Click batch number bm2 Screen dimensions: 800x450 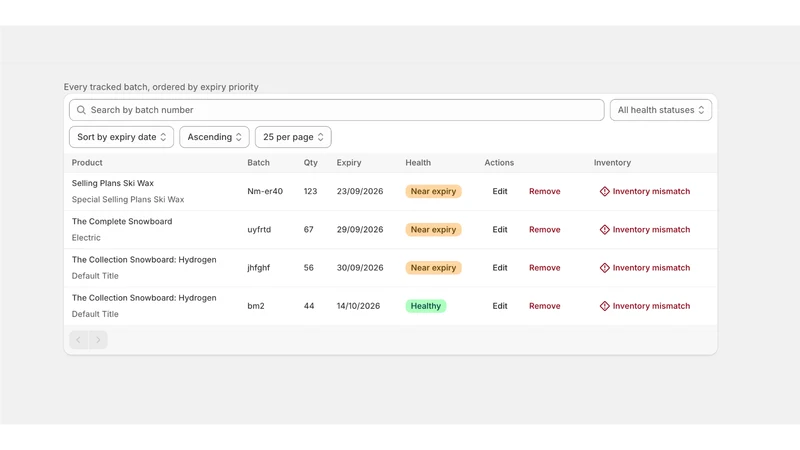(256, 306)
